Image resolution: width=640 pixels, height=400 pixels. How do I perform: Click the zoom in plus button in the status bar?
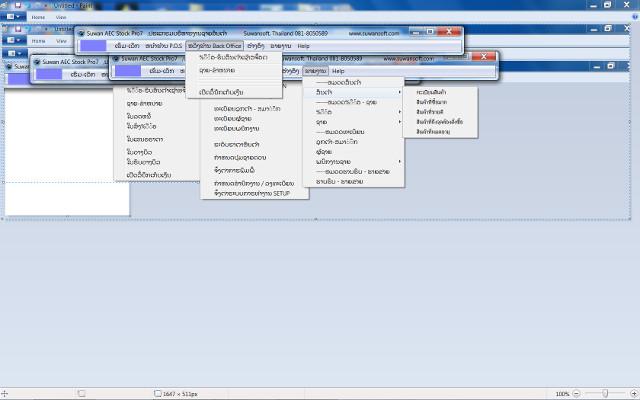pos(634,393)
